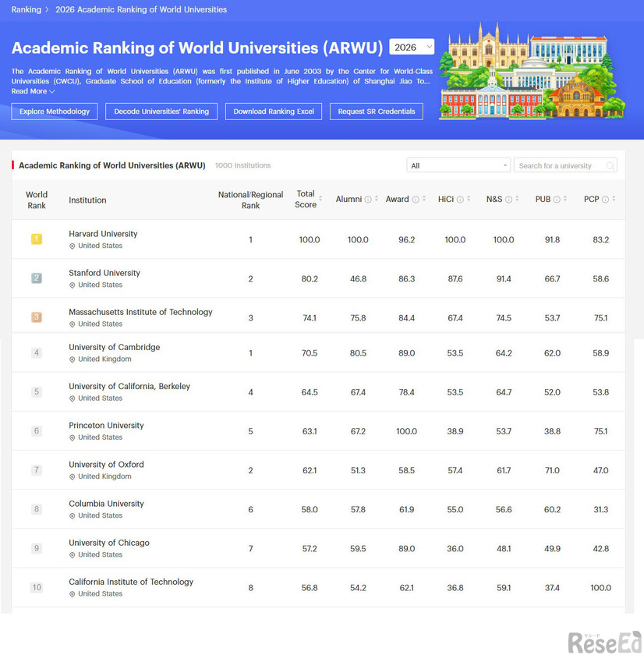Click the Alumni info icon

click(368, 200)
